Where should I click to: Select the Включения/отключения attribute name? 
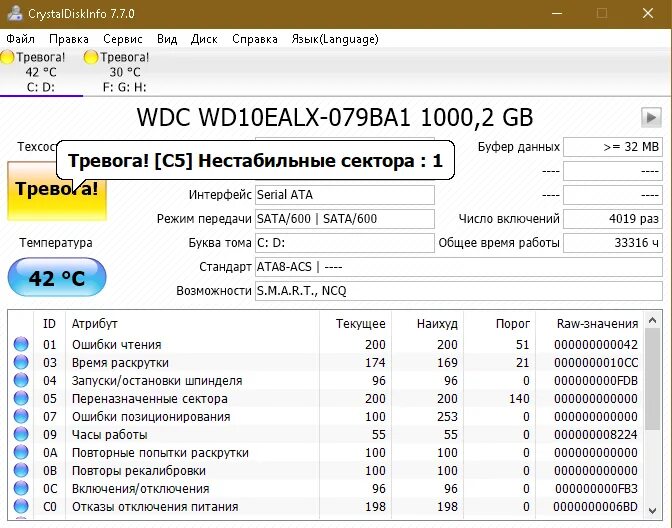point(141,489)
